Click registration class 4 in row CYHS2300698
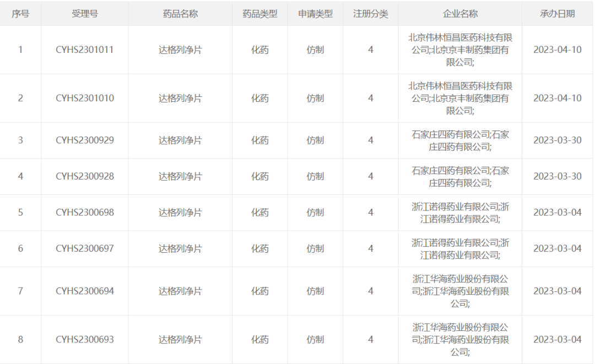595x364 pixels. [371, 213]
